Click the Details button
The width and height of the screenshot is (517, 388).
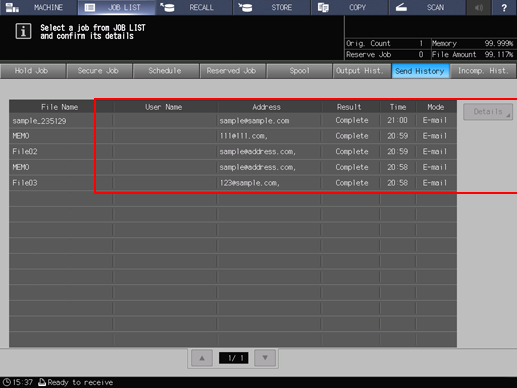(x=488, y=112)
